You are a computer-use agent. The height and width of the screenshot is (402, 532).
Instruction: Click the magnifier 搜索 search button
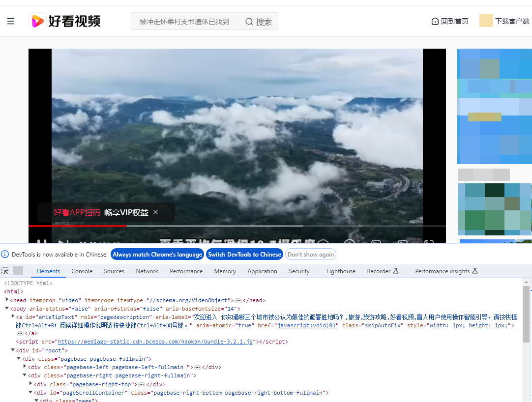click(259, 22)
